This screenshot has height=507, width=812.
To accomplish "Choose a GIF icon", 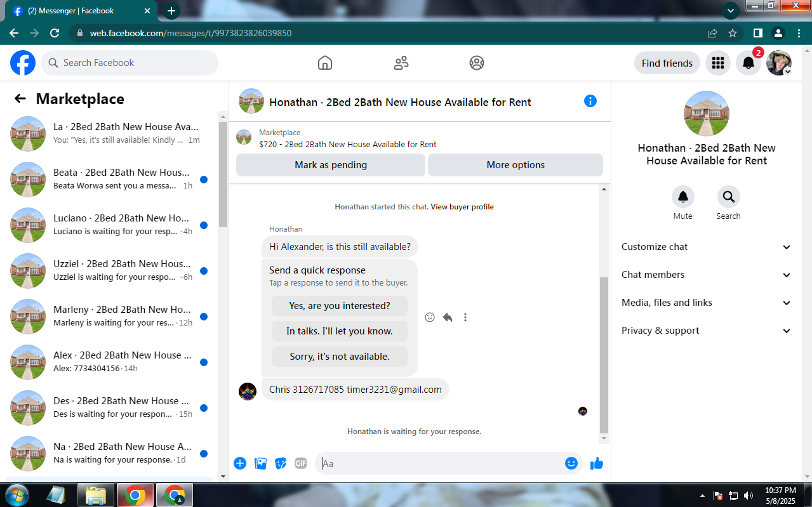I will (301, 463).
